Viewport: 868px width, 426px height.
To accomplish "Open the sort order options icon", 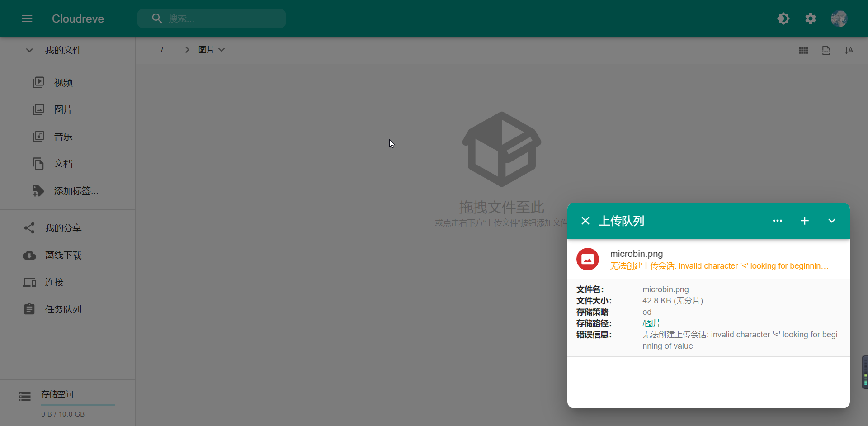I will 849,50.
